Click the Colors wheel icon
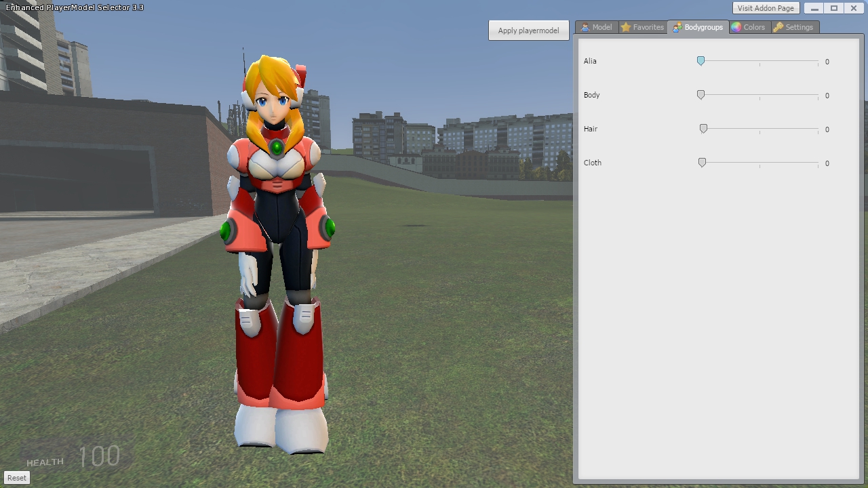 [x=736, y=27]
